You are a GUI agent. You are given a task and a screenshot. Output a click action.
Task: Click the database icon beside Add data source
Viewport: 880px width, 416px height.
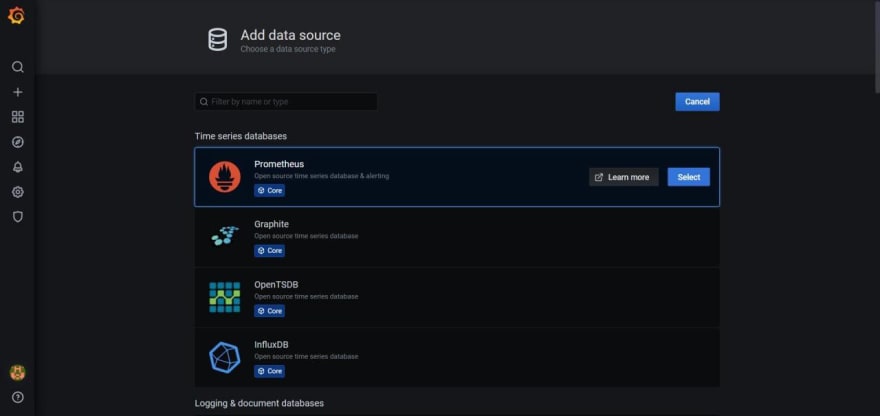218,40
